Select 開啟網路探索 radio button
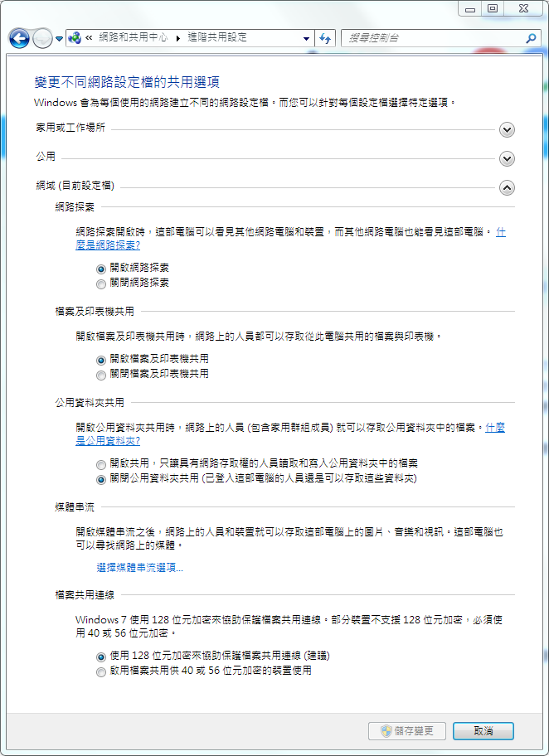The height and width of the screenshot is (756, 549). point(101,269)
